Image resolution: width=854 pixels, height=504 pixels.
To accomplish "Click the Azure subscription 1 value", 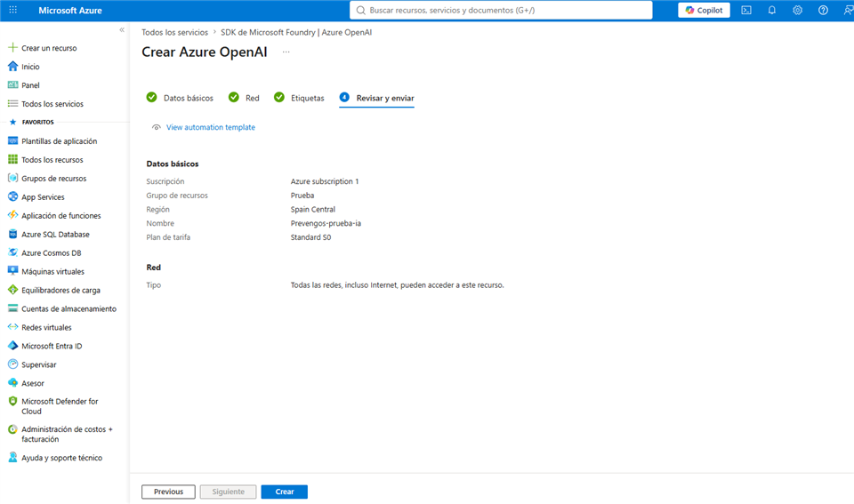I will click(325, 181).
